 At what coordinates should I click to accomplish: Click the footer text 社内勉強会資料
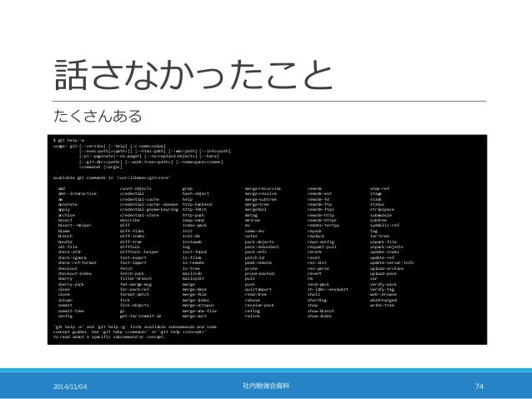266,386
